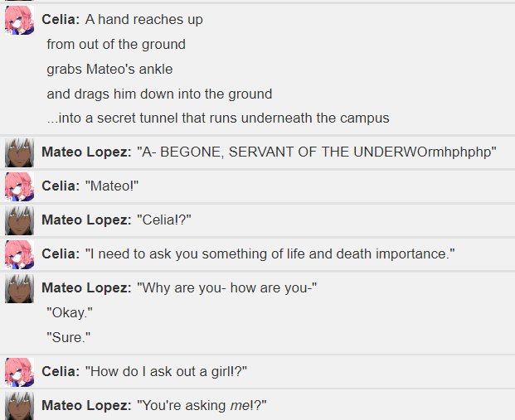
Task: Click Mateo's avatar beside 'You're asking me!?'
Action: pos(19,406)
